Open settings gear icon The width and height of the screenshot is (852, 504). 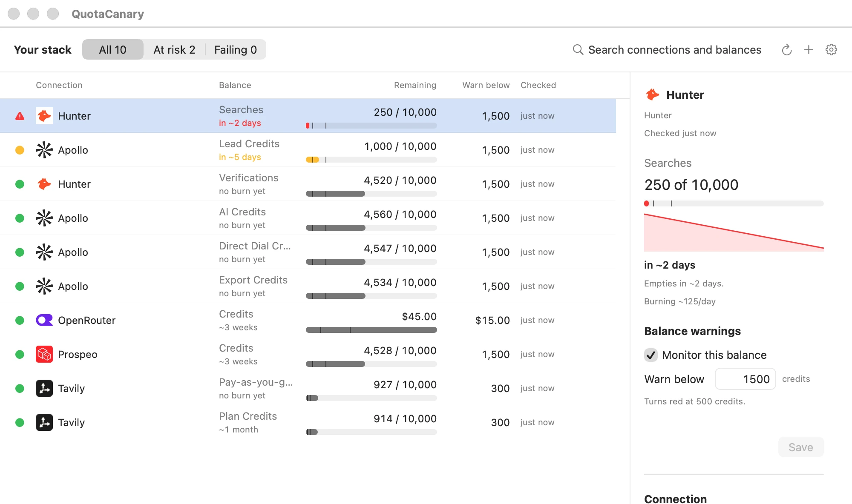click(x=831, y=50)
